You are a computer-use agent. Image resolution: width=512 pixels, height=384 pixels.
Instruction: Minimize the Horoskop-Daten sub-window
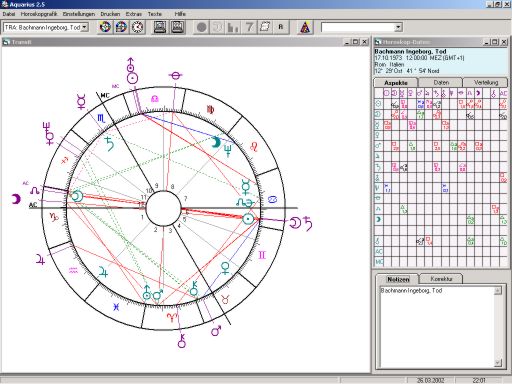(x=487, y=42)
